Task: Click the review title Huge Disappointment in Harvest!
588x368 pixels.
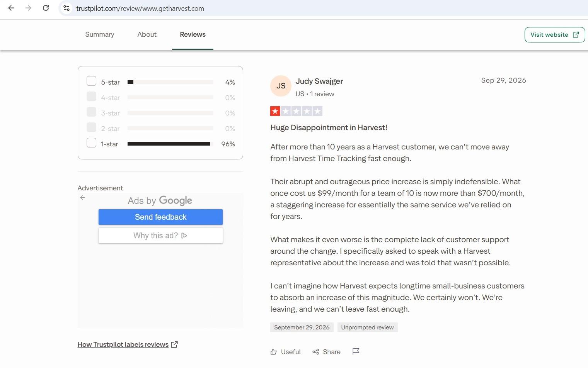Action: (329, 128)
